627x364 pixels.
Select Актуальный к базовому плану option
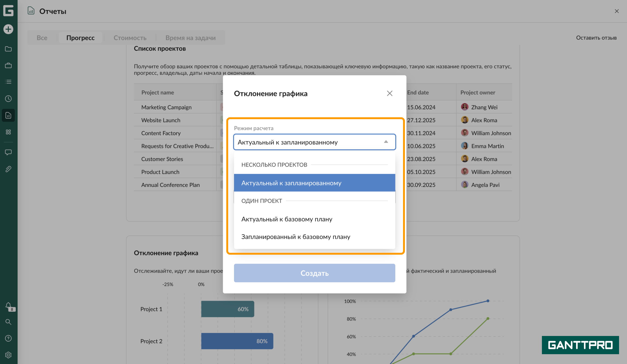(x=287, y=219)
